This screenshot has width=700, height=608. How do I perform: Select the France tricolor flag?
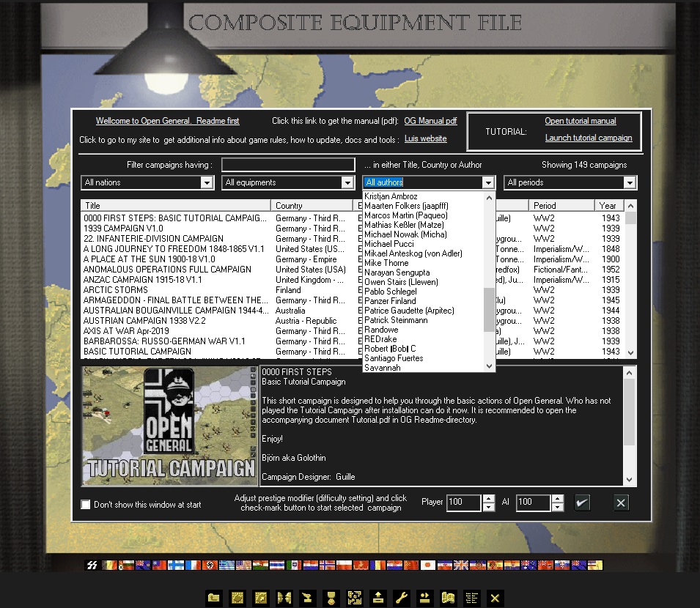pyautogui.click(x=193, y=566)
